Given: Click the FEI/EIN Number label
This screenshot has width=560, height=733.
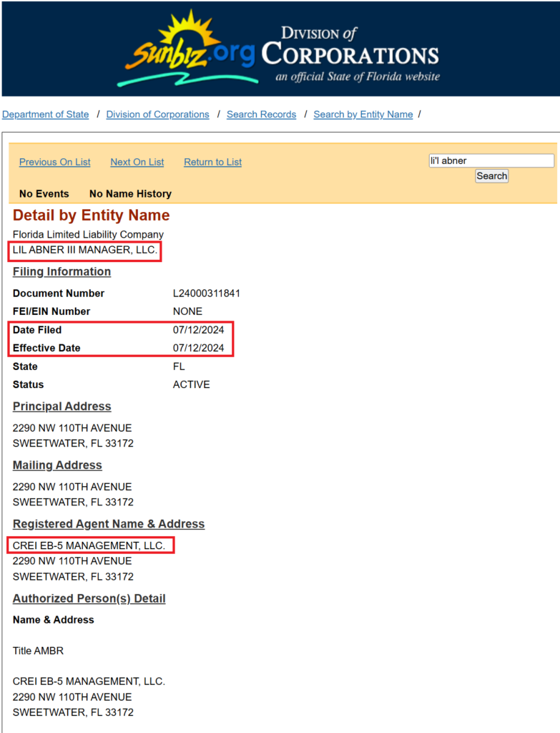Looking at the screenshot, I should (51, 312).
